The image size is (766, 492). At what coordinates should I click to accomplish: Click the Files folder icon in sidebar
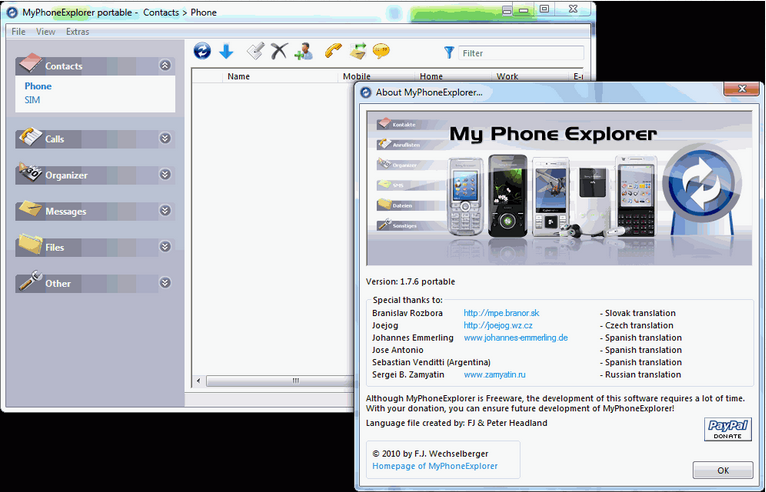coord(30,244)
